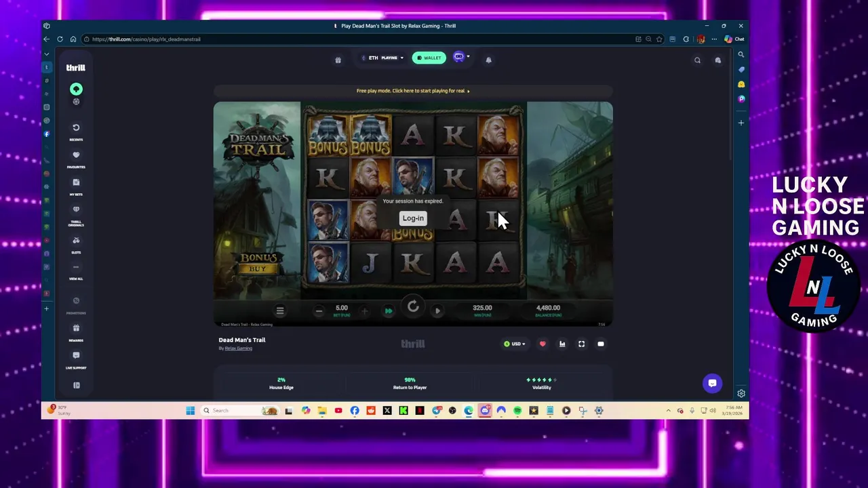Open Rewards in the sidebar
Screen dimensions: 868x488
76,331
